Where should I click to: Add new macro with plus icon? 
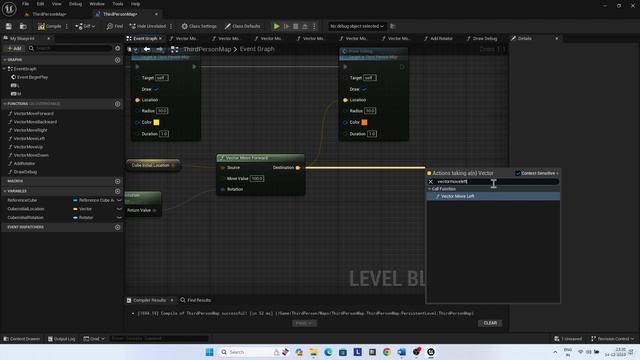pyautogui.click(x=118, y=181)
